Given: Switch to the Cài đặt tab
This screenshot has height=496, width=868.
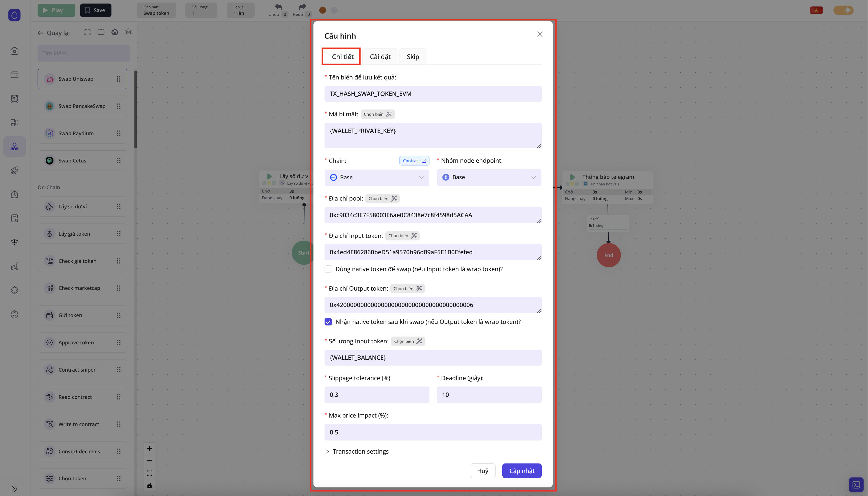Looking at the screenshot, I should coord(380,57).
